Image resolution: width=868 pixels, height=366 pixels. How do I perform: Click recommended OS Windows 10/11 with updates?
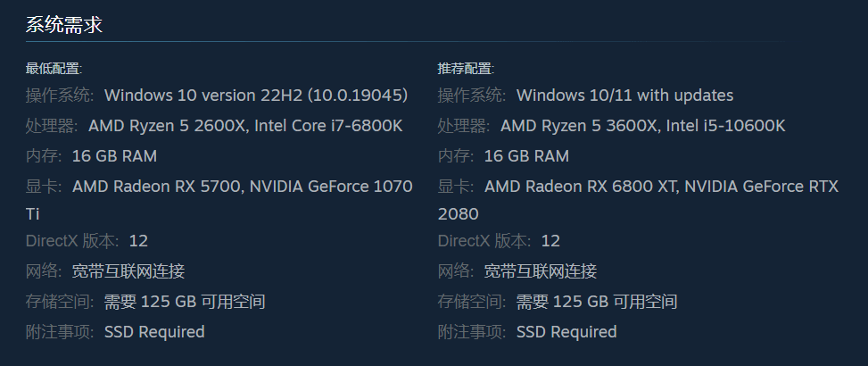point(625,96)
